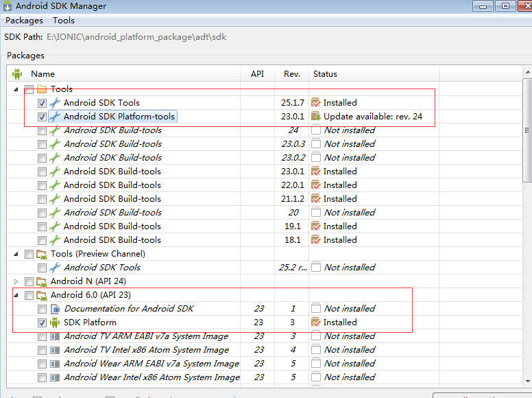Collapse the Tools tree group
Viewport: 532px width, 398px height.
pos(16,89)
